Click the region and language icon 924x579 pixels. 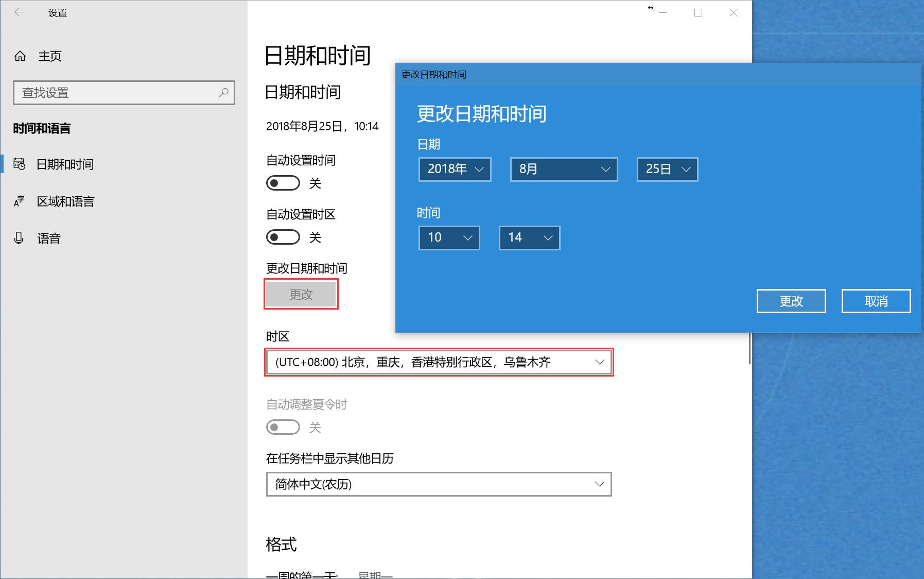pos(19,201)
